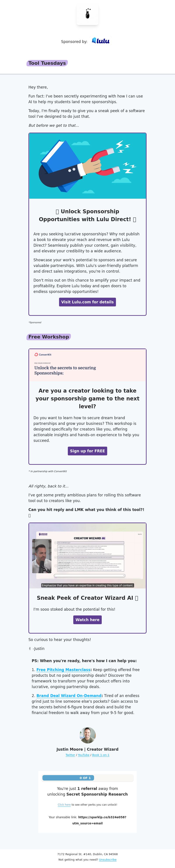Open the workshop banner image

point(87,365)
